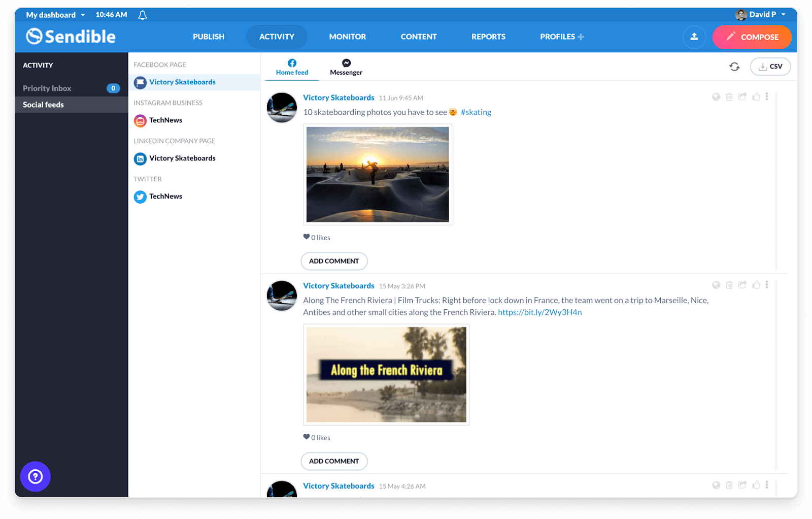
Task: Click the refresh feed icon
Action: (734, 66)
